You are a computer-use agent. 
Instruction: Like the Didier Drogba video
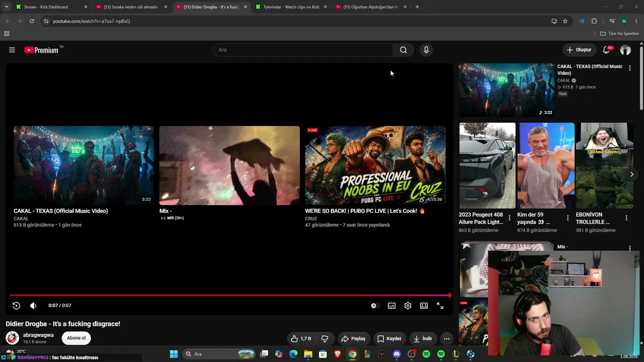[301, 338]
